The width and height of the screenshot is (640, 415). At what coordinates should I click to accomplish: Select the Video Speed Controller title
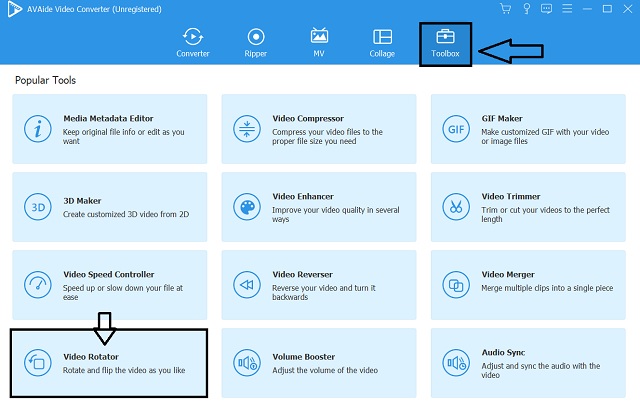click(109, 274)
